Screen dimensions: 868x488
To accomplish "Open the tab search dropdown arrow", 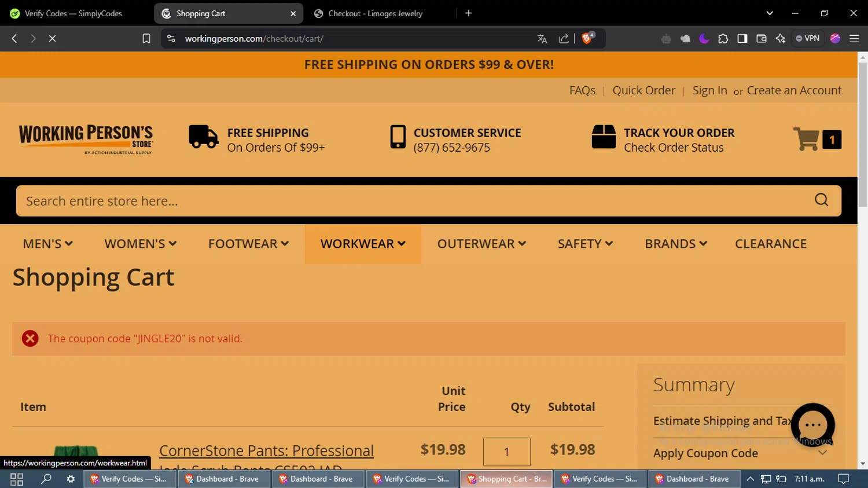I will [770, 13].
